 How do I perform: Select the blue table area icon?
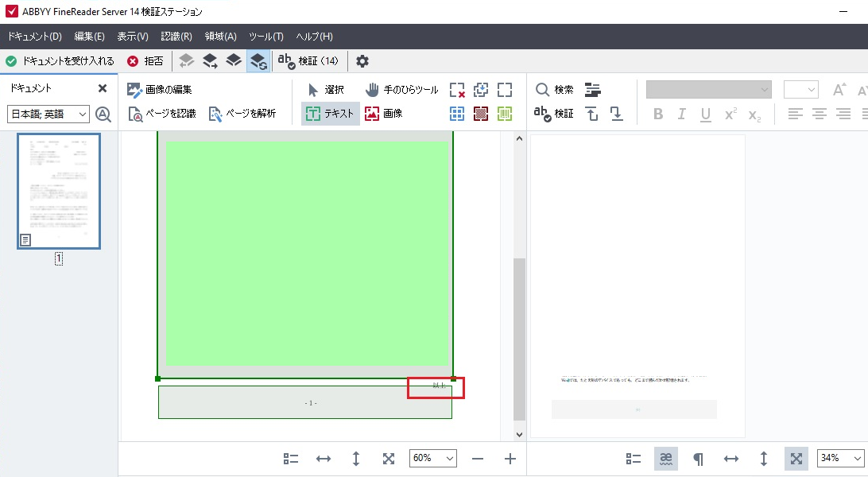click(457, 114)
